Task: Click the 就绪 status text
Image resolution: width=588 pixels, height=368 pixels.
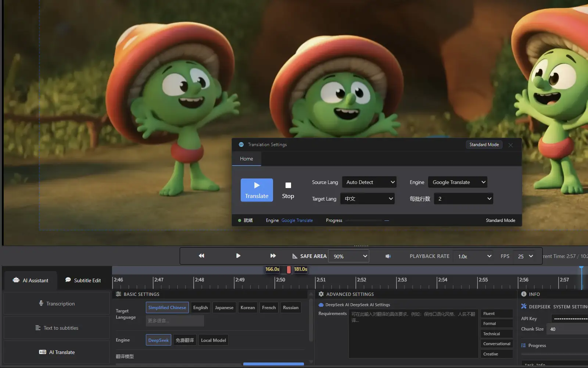Action: point(248,220)
